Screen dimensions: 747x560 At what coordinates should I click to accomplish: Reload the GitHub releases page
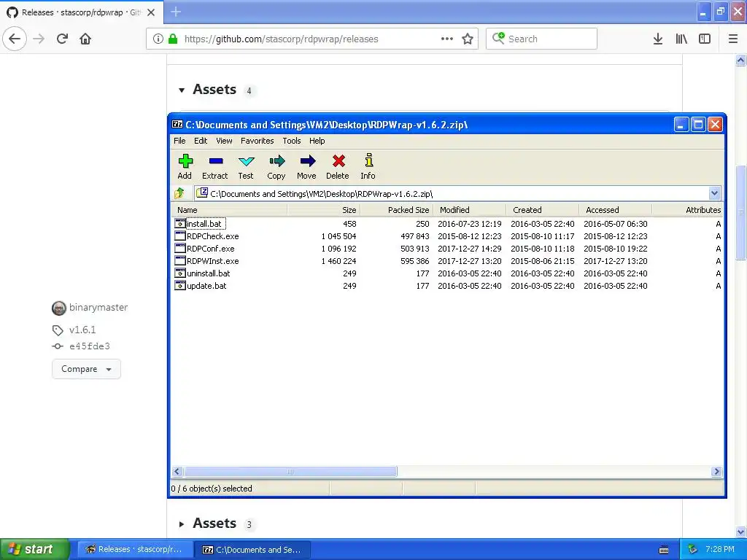[x=62, y=39]
